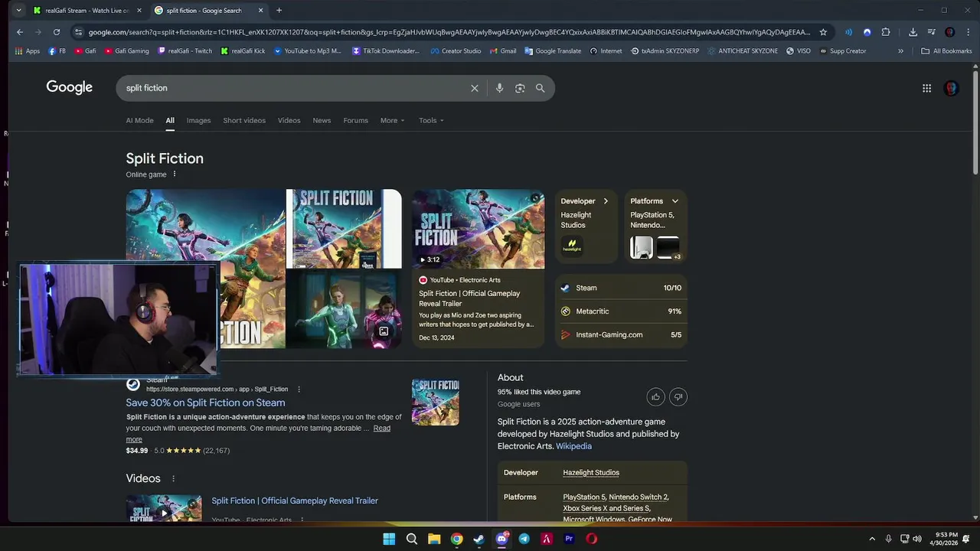Open the image gallery icon on artwork

(384, 331)
